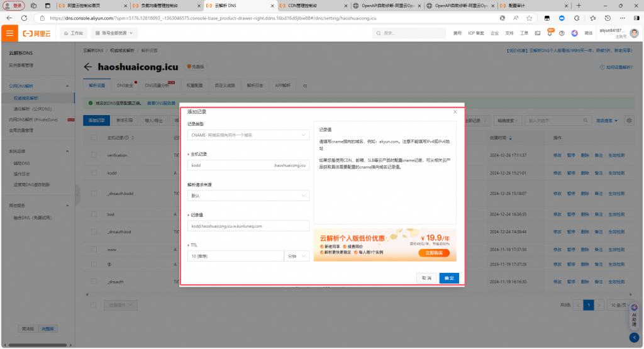Click the back arrow beside haoshuaicong.icu

87,66
